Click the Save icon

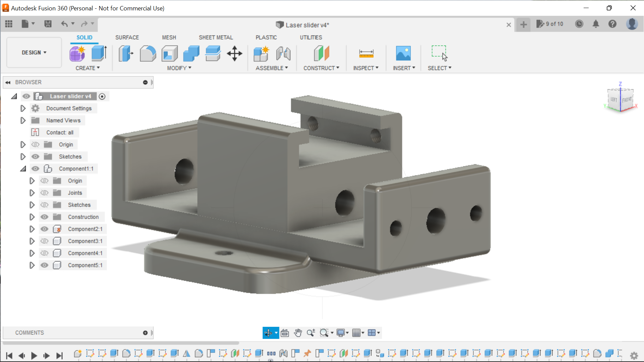pyautogui.click(x=48, y=24)
